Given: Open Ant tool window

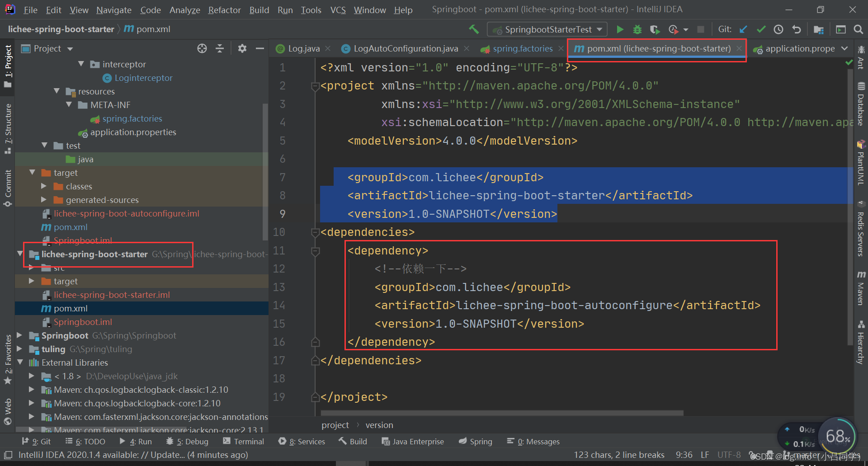Looking at the screenshot, I should [x=861, y=57].
